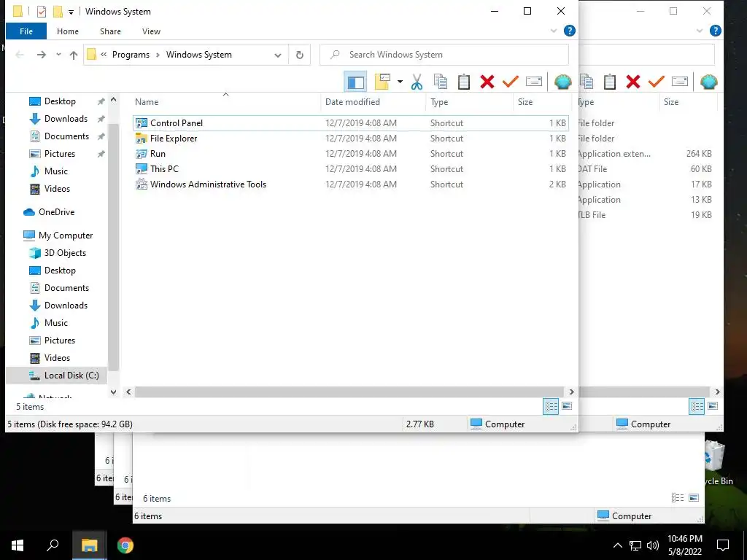Switch to details view in front window
747x560 pixels.
click(551, 406)
